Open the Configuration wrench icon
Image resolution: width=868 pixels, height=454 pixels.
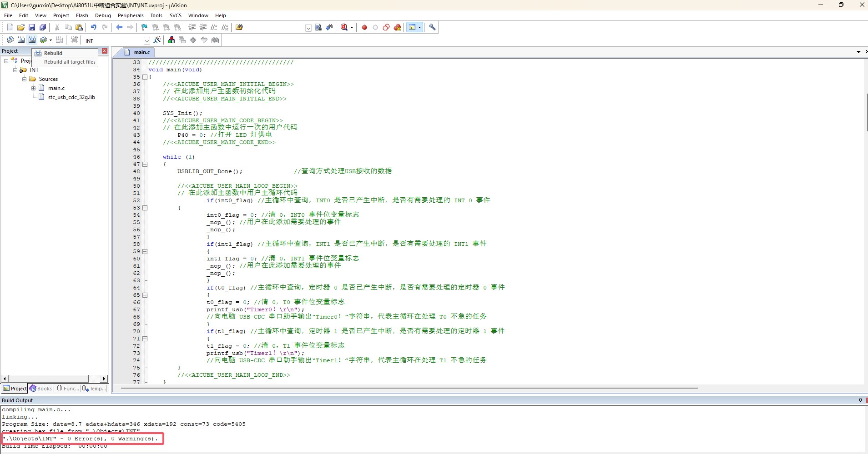point(432,27)
